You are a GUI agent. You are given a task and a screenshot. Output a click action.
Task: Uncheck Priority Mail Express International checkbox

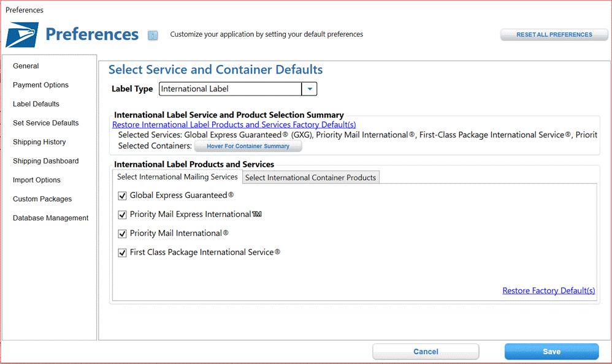[122, 214]
